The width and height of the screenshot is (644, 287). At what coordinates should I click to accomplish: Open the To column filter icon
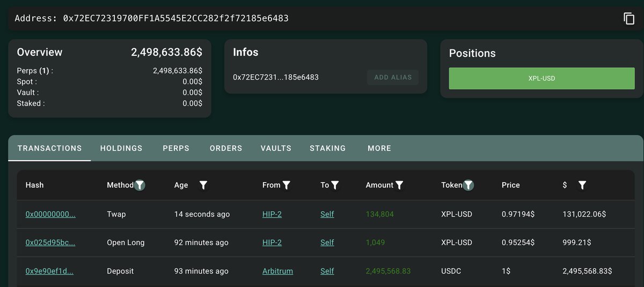click(335, 185)
